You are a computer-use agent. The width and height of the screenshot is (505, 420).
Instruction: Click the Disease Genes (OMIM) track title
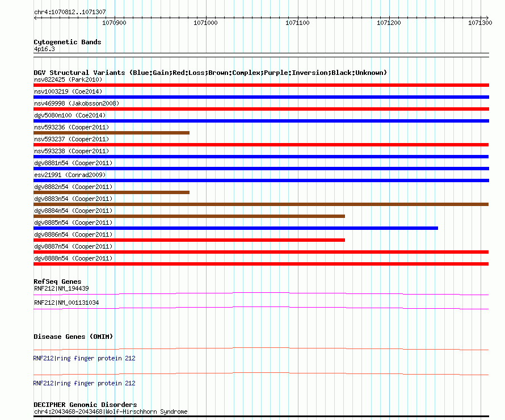pos(73,337)
